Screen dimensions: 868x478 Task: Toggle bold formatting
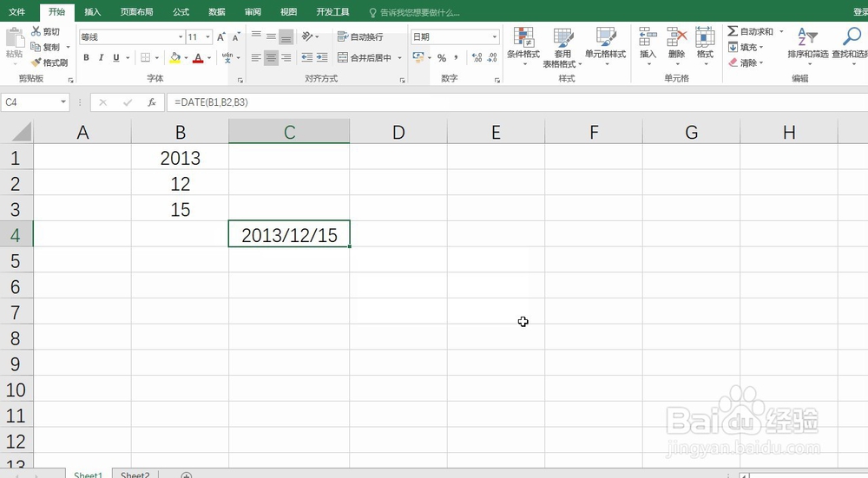[86, 57]
